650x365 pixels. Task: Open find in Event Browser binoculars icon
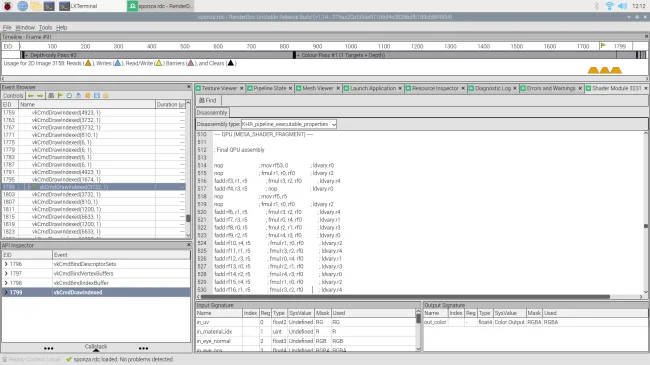[x=51, y=95]
